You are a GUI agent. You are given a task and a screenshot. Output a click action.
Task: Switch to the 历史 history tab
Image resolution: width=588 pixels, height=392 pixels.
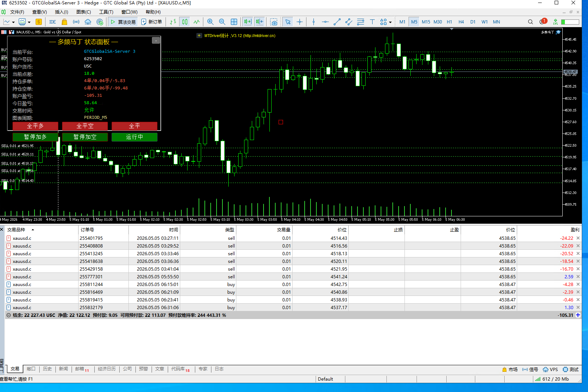click(x=47, y=369)
